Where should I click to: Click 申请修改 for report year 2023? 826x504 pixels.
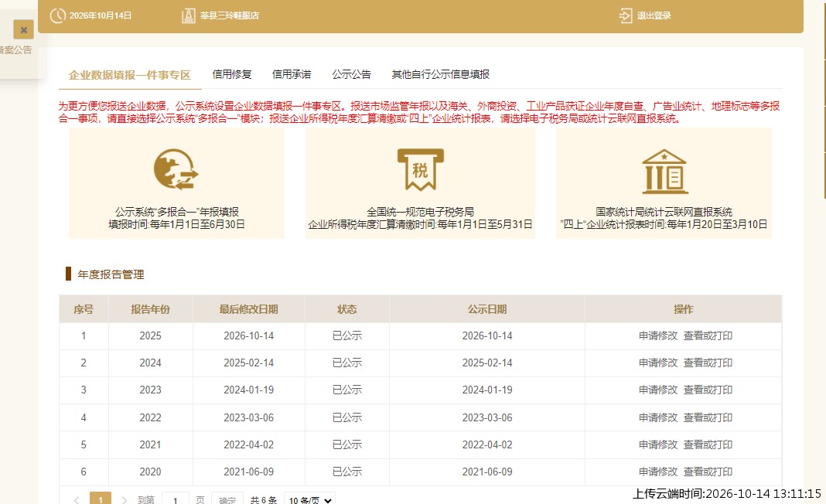coord(658,390)
